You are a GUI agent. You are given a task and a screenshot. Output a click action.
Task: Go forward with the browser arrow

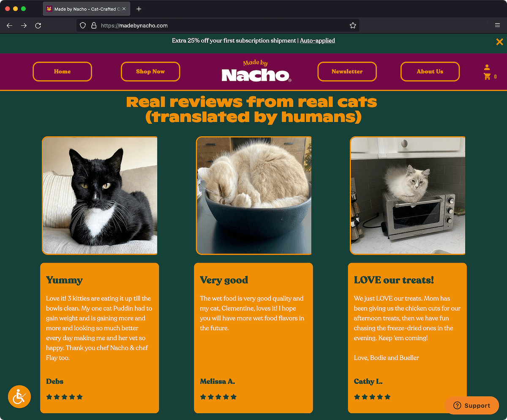tap(24, 26)
